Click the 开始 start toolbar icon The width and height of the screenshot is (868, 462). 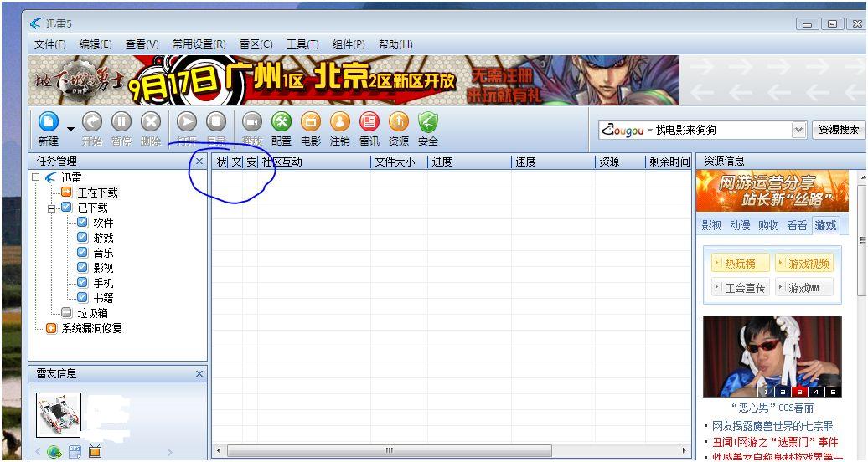click(92, 122)
